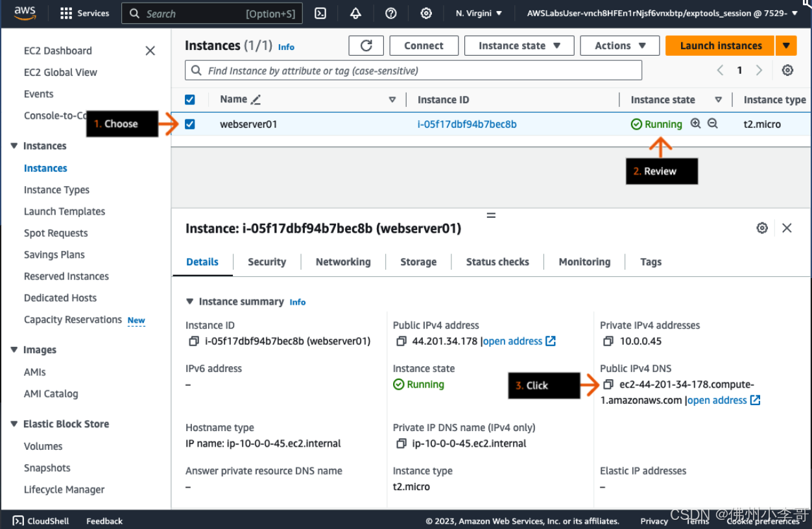
Task: Copy the Private IPv4 address
Action: tap(608, 341)
